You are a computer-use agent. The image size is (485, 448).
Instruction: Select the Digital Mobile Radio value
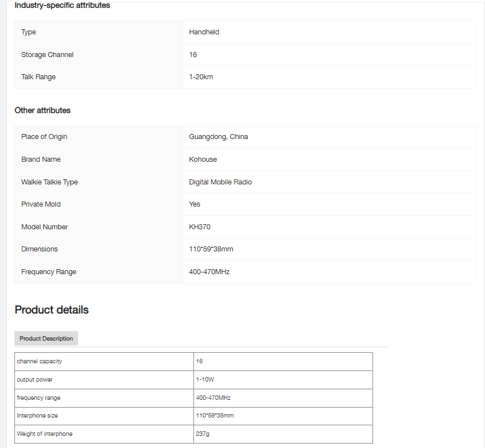tap(220, 182)
